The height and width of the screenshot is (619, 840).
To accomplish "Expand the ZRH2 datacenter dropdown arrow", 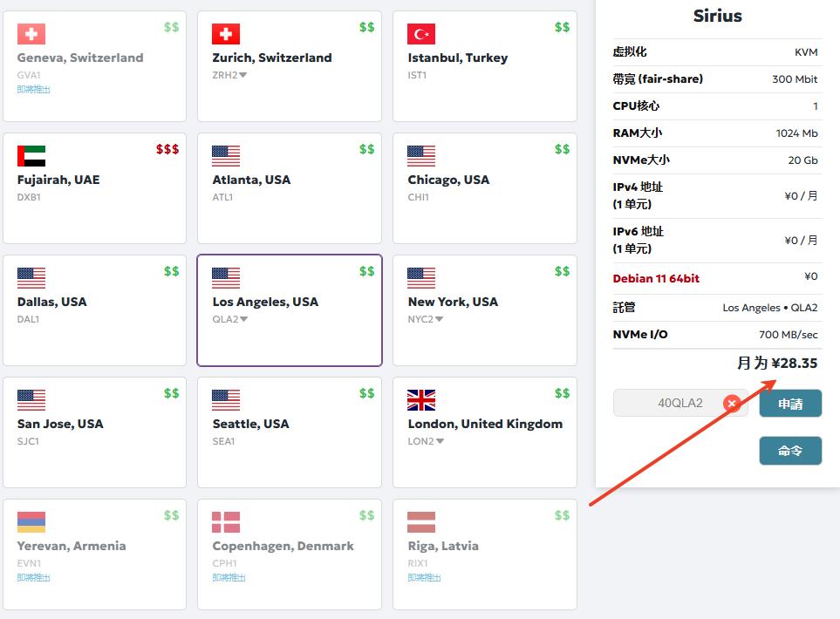I will (x=243, y=75).
